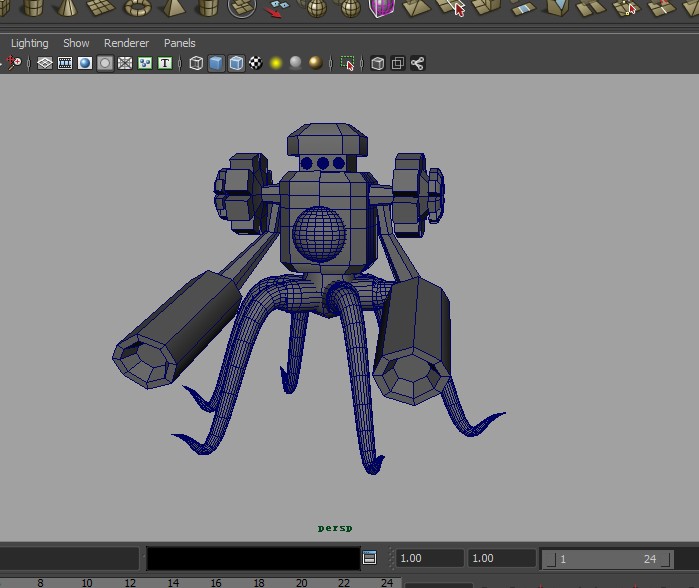Toggle Shadows gray sphere icon

296,63
